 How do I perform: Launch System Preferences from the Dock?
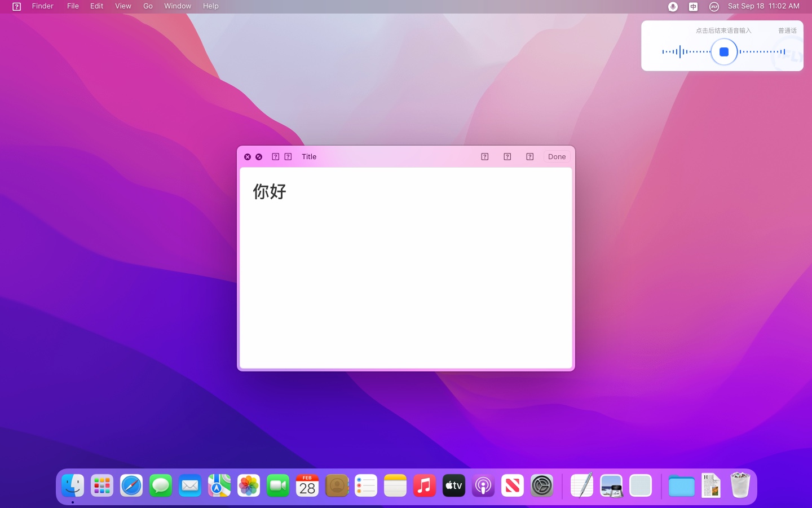542,485
